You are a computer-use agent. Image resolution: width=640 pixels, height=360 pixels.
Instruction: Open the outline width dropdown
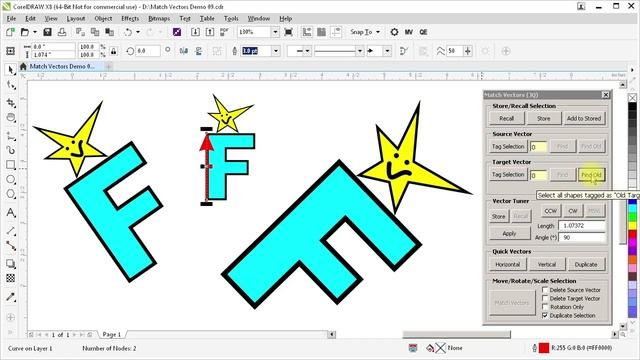(x=276, y=51)
